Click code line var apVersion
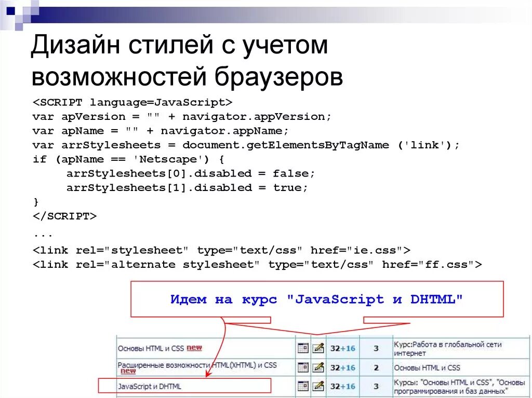 (182, 117)
